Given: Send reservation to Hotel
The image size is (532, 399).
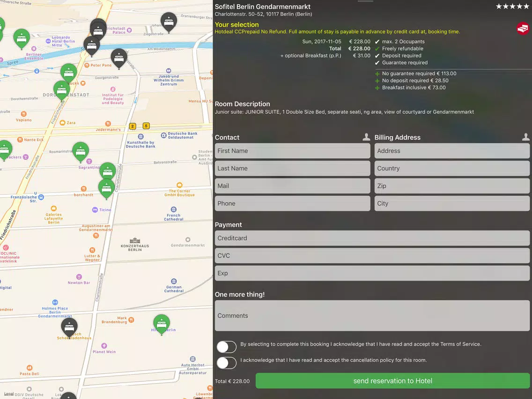Looking at the screenshot, I should coord(392,381).
